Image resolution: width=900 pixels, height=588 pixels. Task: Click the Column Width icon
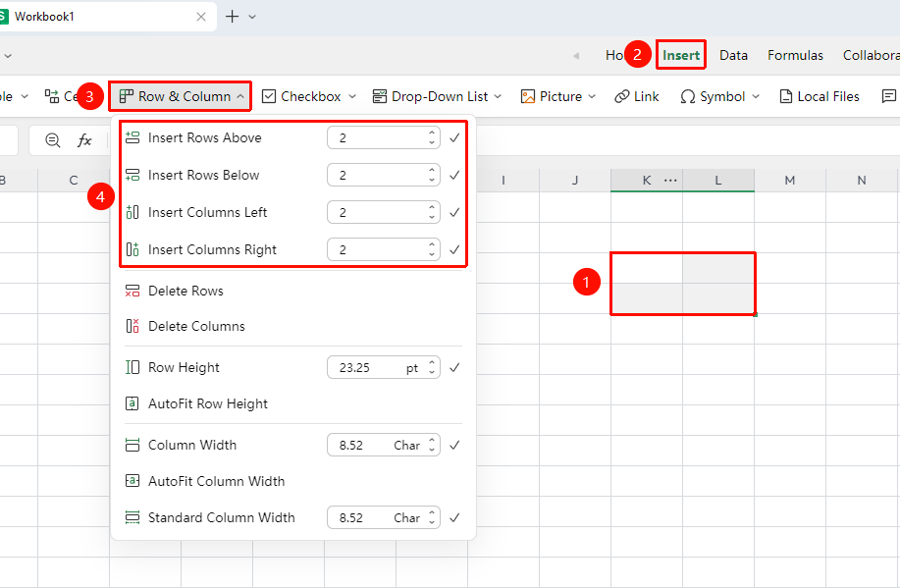(x=132, y=445)
